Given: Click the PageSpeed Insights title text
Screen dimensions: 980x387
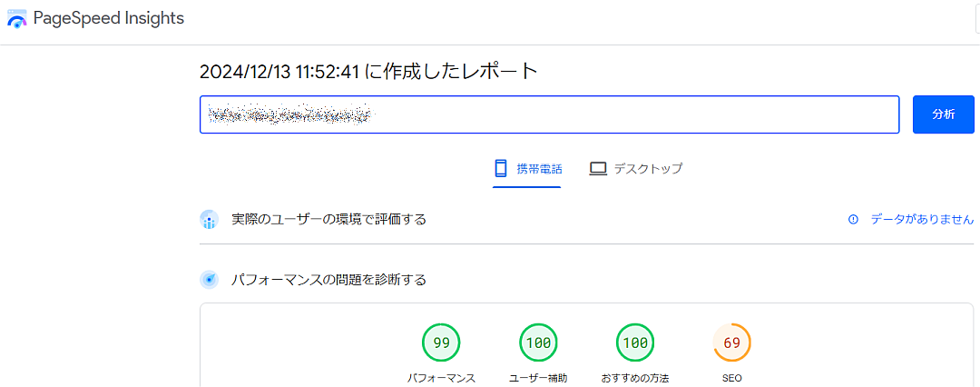Looking at the screenshot, I should (x=109, y=19).
